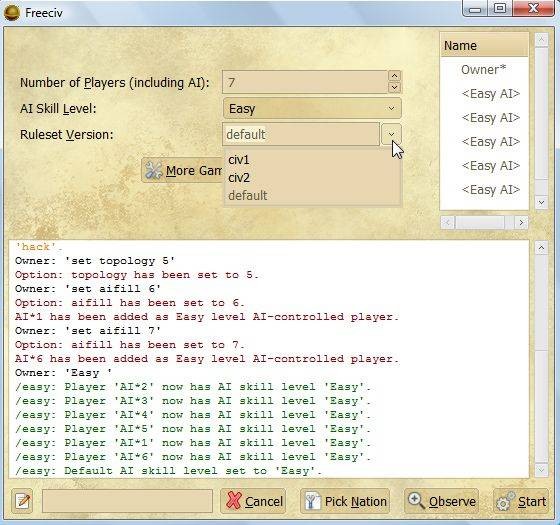Click the Name column header in player list
This screenshot has height=525, width=560.
click(484, 45)
